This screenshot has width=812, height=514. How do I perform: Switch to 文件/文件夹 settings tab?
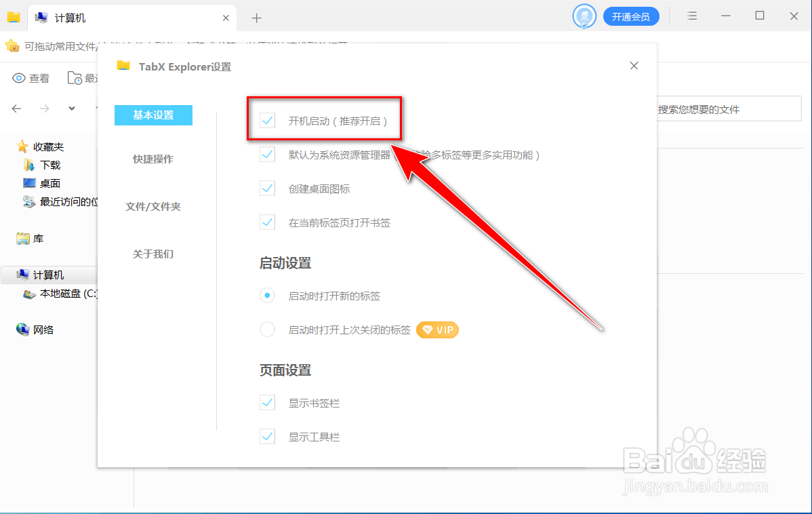(153, 206)
